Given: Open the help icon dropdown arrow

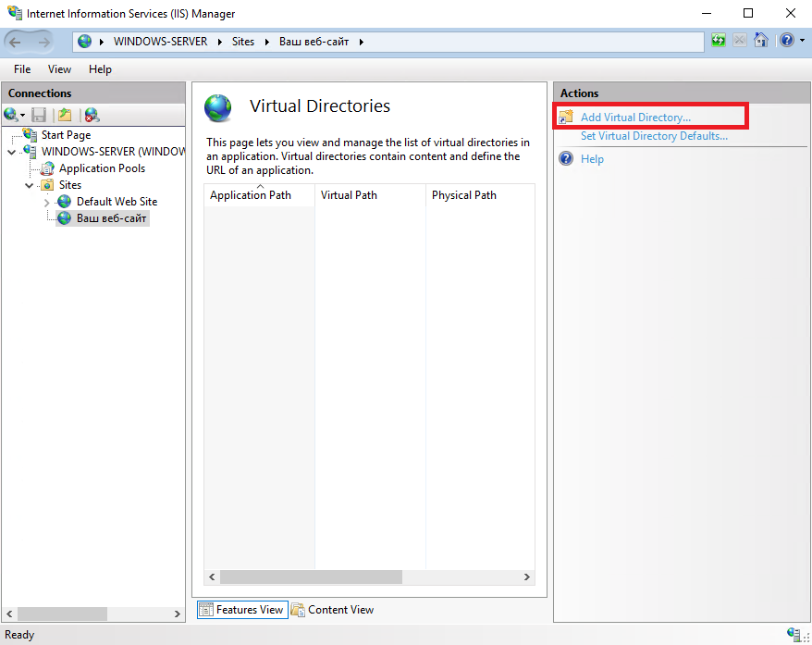Looking at the screenshot, I should coord(802,41).
